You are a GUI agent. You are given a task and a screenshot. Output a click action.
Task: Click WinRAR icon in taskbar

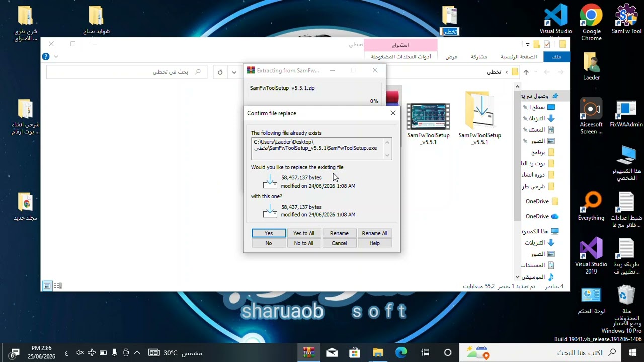(309, 353)
